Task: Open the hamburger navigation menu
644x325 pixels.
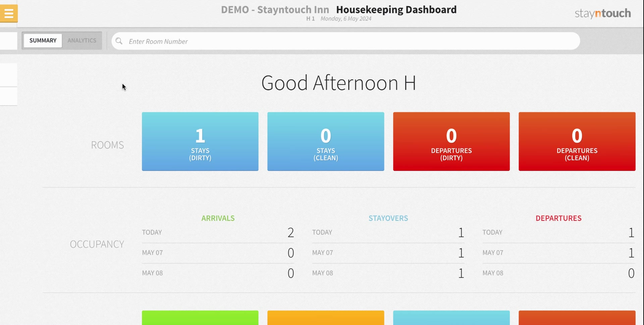Action: (9, 13)
